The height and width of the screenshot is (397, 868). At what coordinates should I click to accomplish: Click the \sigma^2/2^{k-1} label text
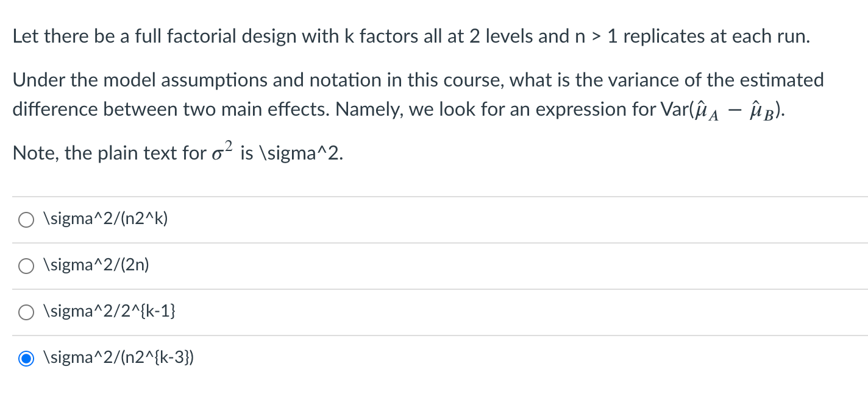111,311
